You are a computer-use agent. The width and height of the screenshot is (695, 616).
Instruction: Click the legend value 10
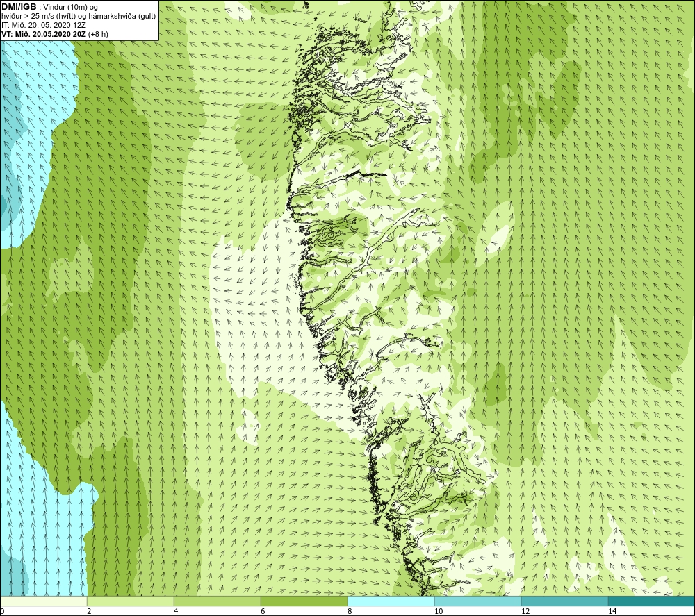[x=439, y=611]
